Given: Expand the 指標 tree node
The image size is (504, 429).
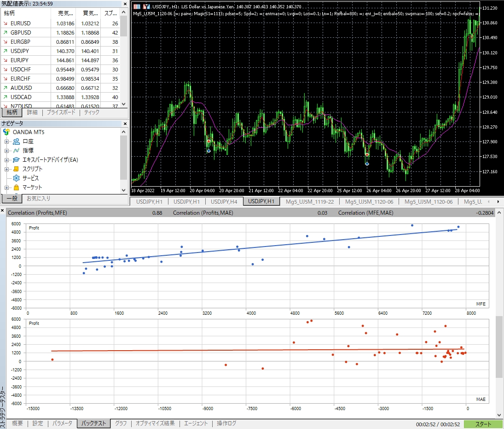Looking at the screenshot, I should tap(6, 151).
